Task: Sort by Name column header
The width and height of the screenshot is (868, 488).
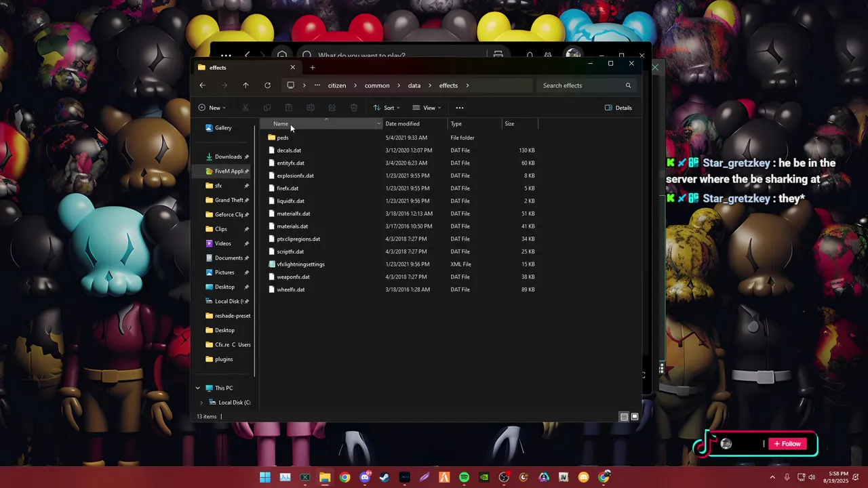Action: tap(322, 124)
